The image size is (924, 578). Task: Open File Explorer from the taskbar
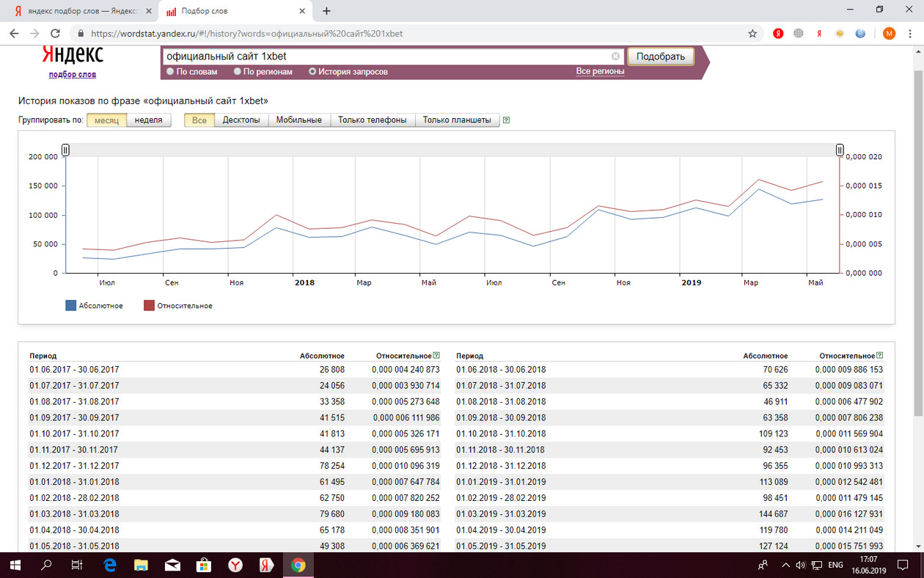(x=142, y=566)
